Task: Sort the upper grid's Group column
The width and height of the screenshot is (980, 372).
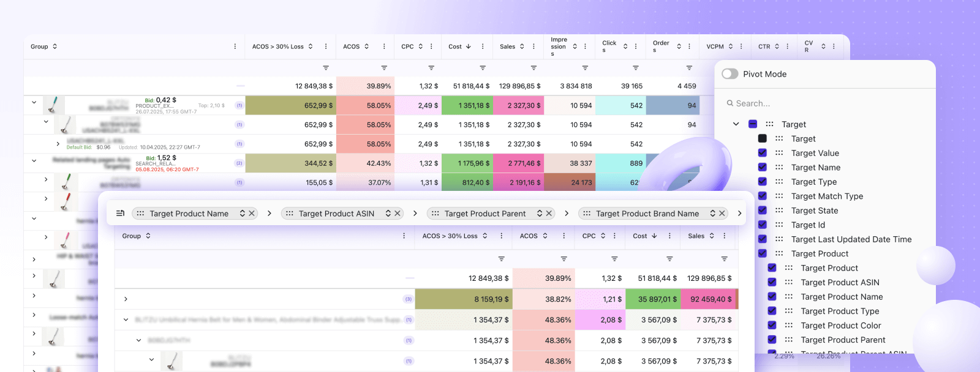Action: 55,46
